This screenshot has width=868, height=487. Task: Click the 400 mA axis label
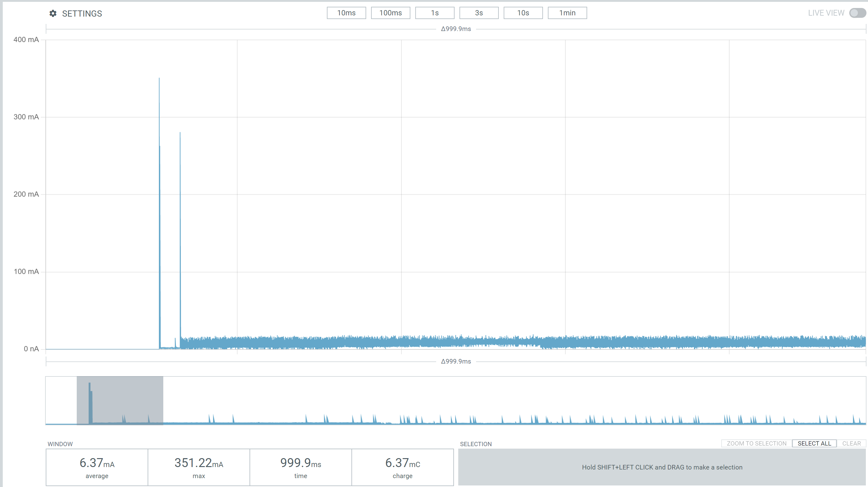[x=26, y=40]
